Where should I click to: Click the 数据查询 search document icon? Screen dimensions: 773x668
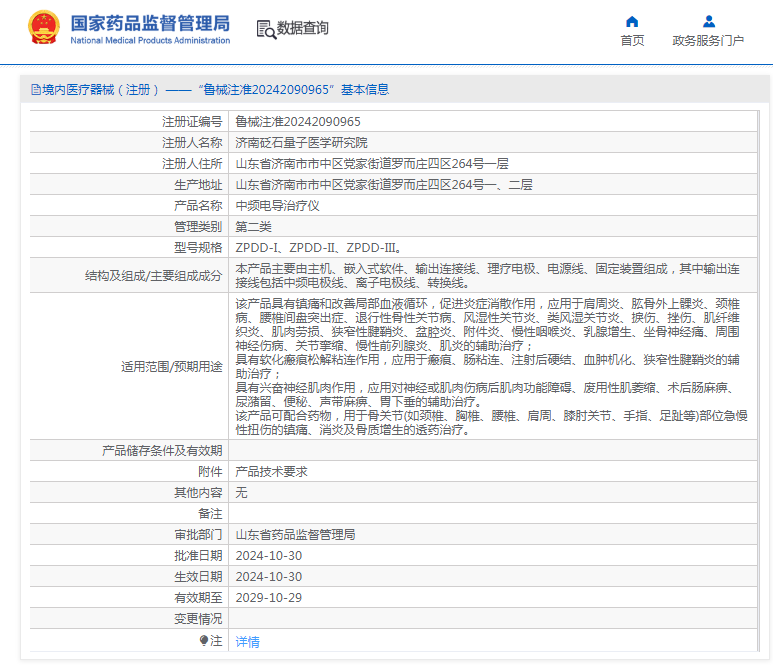coord(266,29)
